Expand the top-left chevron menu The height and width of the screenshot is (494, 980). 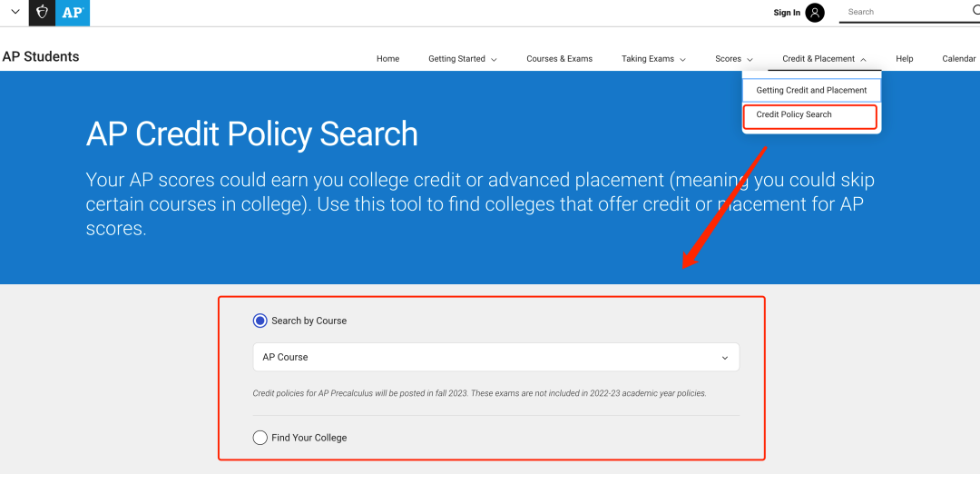15,13
